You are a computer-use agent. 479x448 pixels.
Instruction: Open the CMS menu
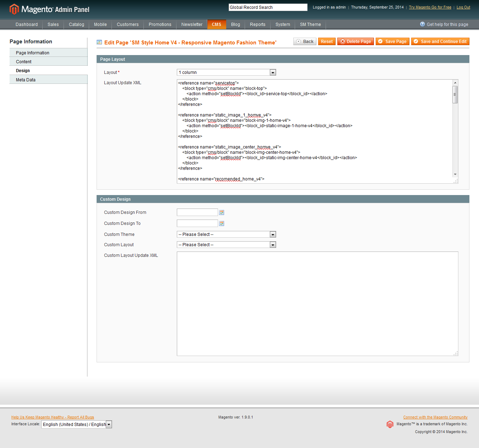217,25
